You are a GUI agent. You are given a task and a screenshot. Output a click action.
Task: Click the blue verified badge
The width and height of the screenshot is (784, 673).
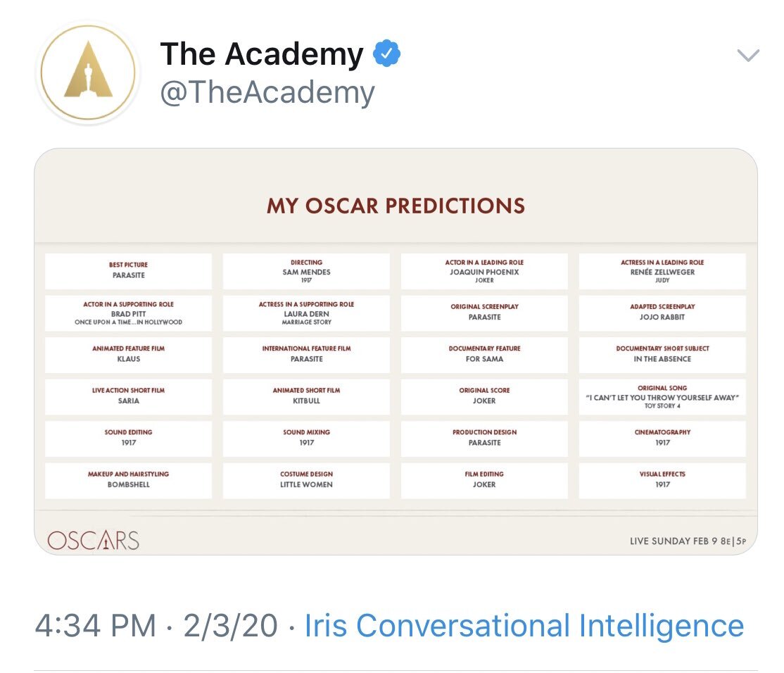click(386, 54)
